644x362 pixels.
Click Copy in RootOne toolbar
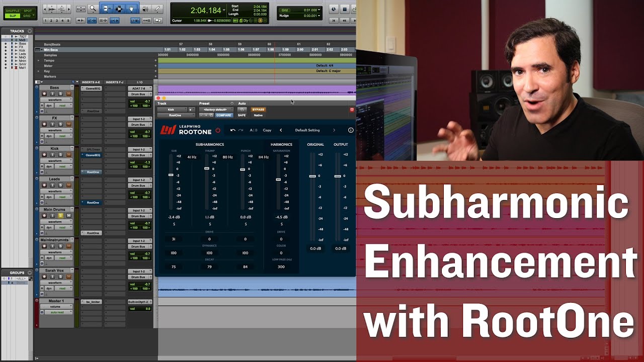point(267,130)
